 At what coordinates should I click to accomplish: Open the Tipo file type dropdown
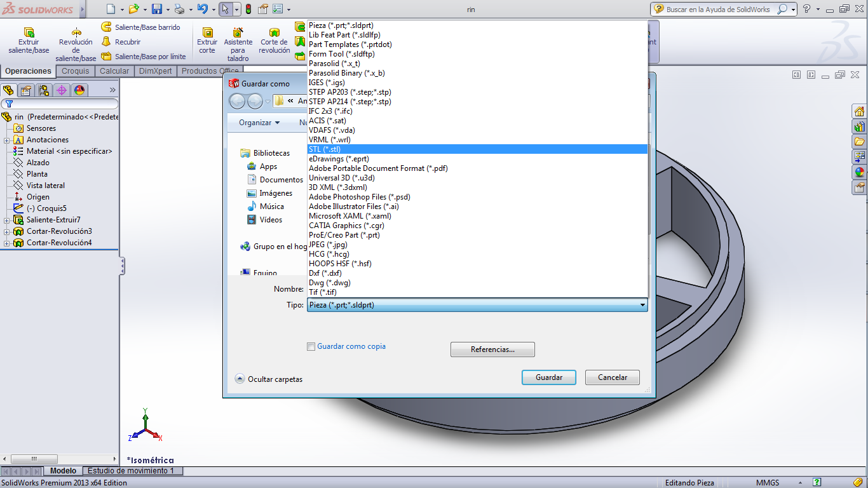coord(477,305)
